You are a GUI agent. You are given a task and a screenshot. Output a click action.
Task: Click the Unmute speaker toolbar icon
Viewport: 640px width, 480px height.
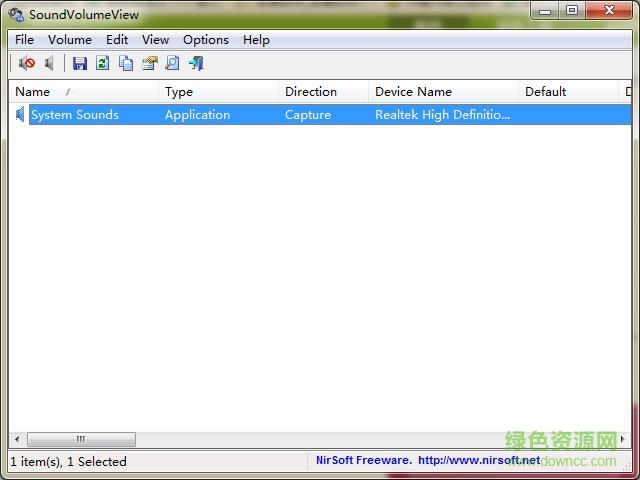click(x=49, y=63)
